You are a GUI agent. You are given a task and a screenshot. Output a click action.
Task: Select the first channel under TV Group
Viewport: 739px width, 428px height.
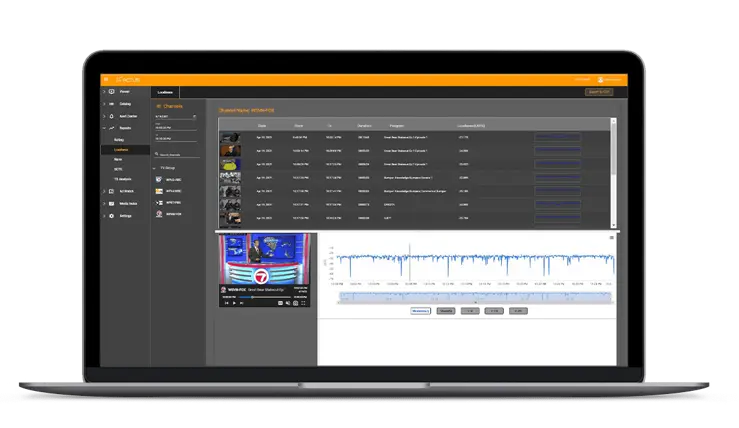tap(170, 179)
